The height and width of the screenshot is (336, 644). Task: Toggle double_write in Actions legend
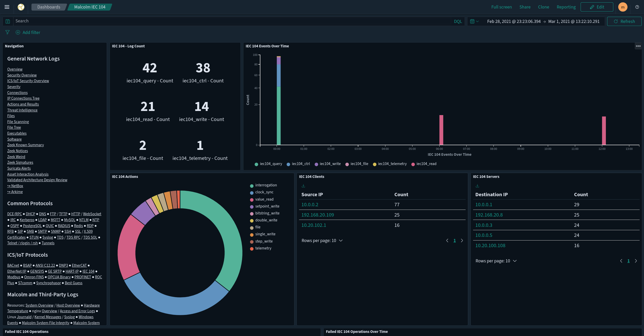(x=264, y=220)
